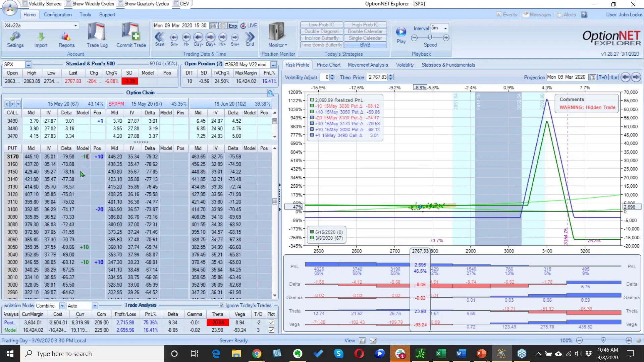Select the BWB strategy button

pos(365,45)
